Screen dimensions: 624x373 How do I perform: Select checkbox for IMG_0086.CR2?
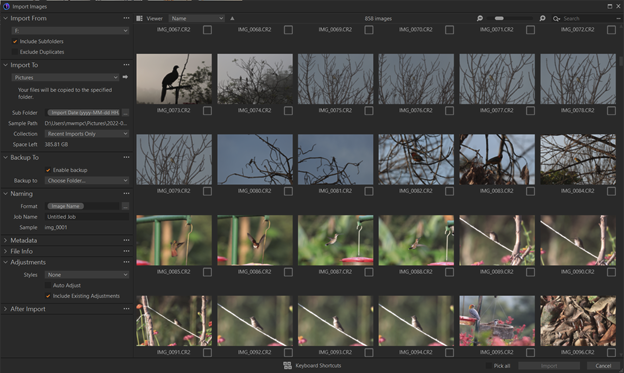[x=288, y=272]
